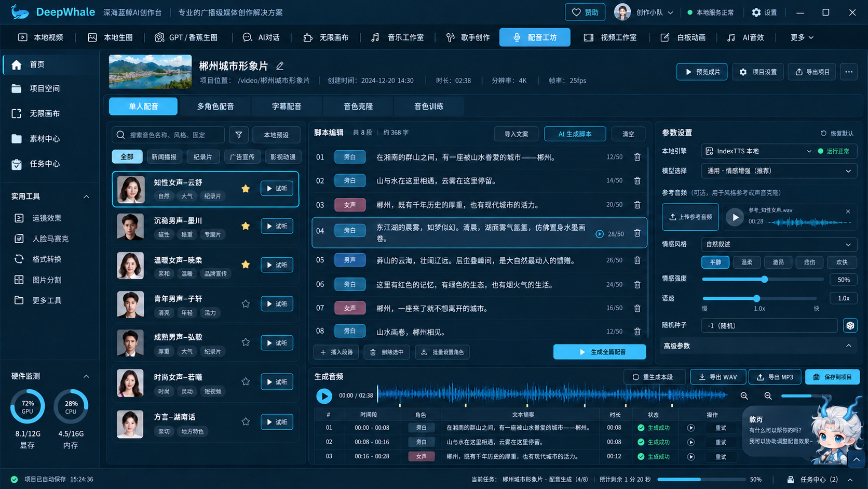Play the generated audio from 00:00

click(x=324, y=396)
